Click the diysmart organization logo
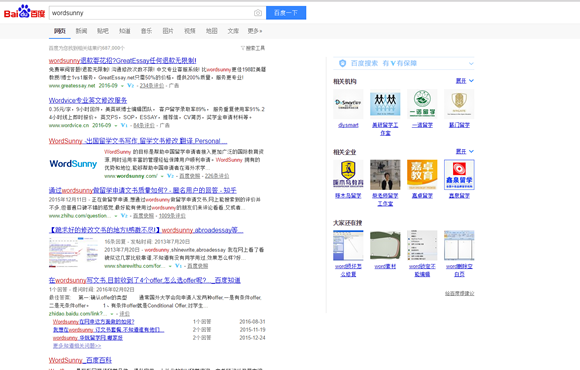Screen dimensions: 580x370 pos(348,104)
